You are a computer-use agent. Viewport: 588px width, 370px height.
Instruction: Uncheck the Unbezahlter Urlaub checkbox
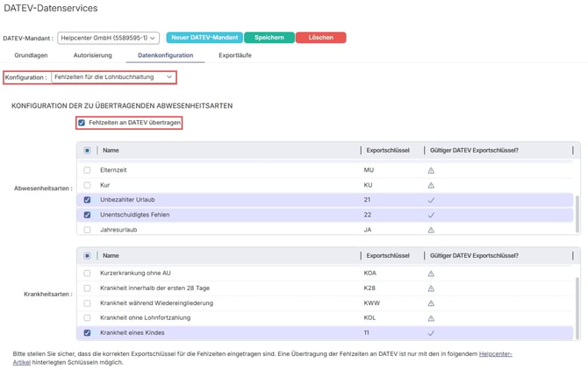[x=87, y=200]
